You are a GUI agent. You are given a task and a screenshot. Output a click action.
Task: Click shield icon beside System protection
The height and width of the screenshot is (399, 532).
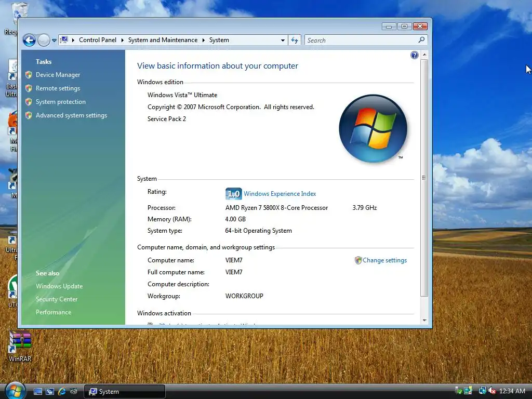tap(29, 102)
